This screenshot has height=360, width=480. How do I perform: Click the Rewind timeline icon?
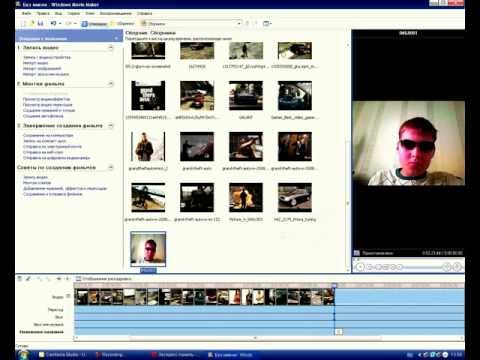(x=59, y=279)
